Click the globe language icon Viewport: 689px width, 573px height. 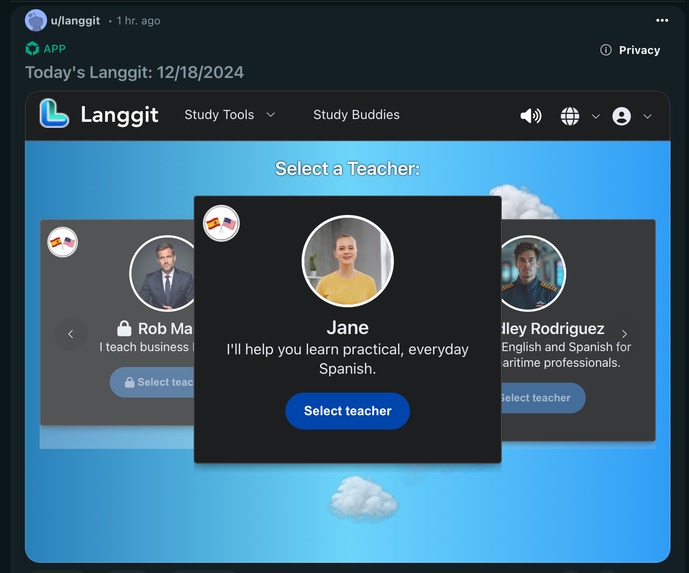[570, 116]
